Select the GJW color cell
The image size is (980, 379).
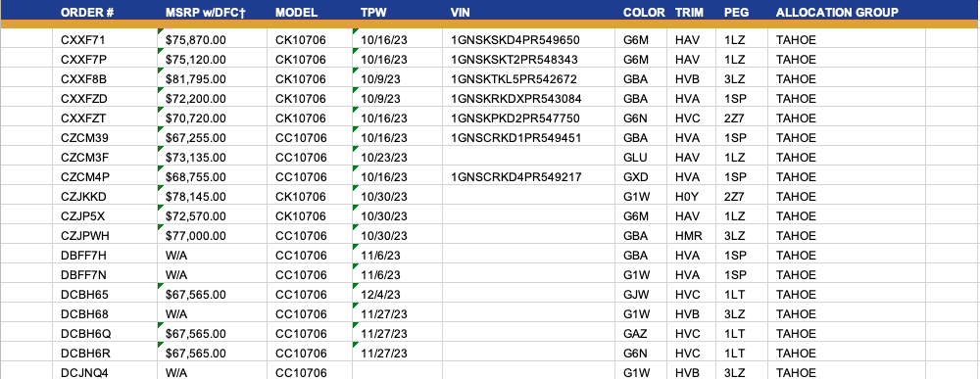coord(641,295)
